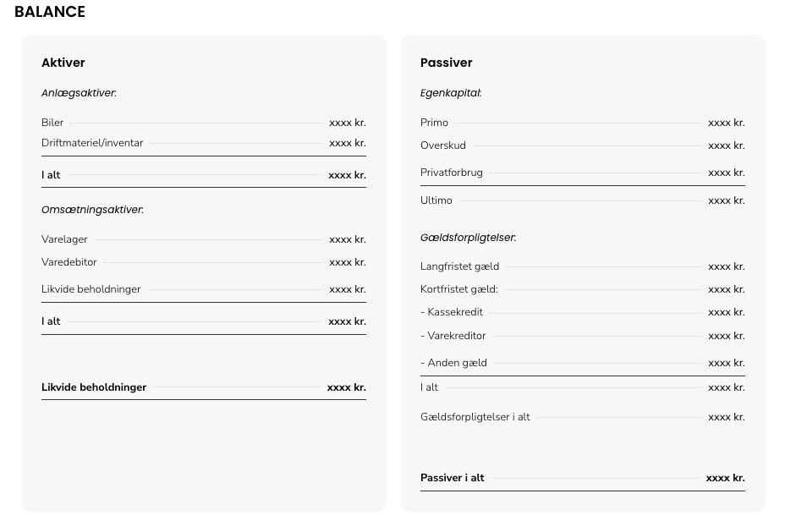Click the Driftmateriel/inventar row
This screenshot has width=796, height=532.
tap(204, 143)
